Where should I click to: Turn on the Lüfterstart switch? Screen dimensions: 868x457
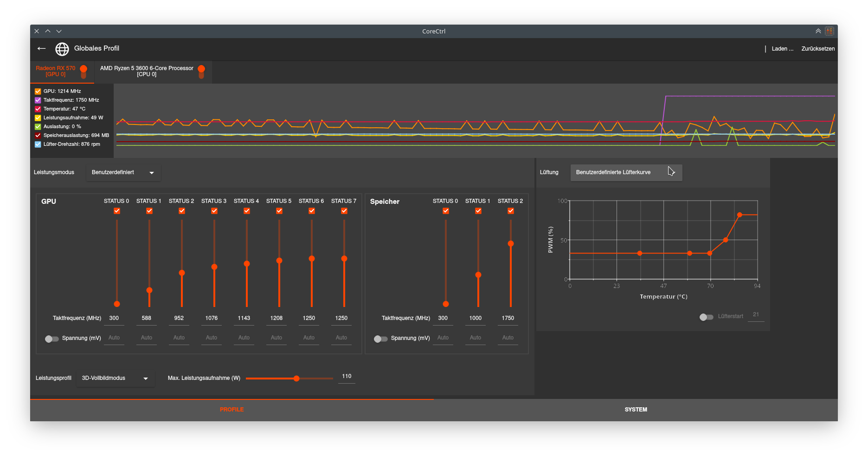coord(706,317)
